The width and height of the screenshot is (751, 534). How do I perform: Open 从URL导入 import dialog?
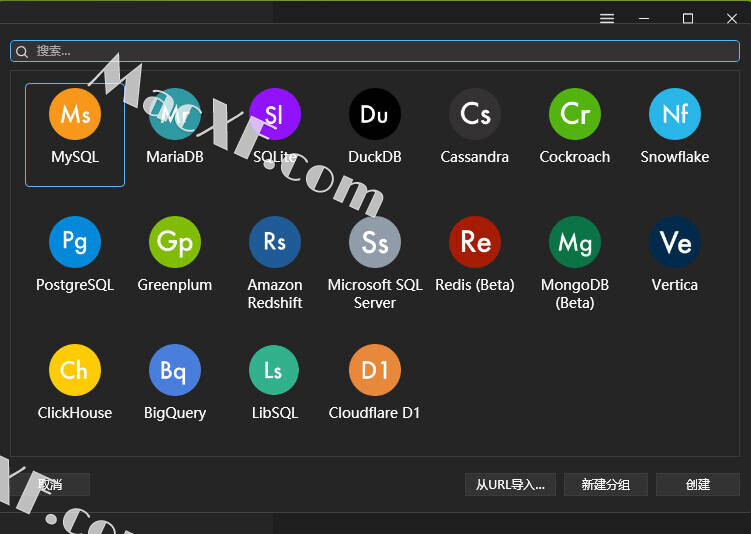click(510, 484)
